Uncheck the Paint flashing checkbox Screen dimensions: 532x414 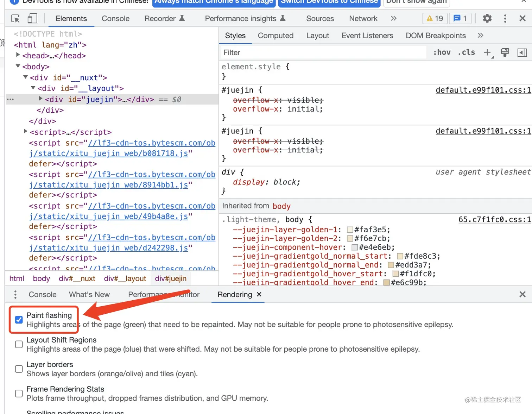pos(19,320)
